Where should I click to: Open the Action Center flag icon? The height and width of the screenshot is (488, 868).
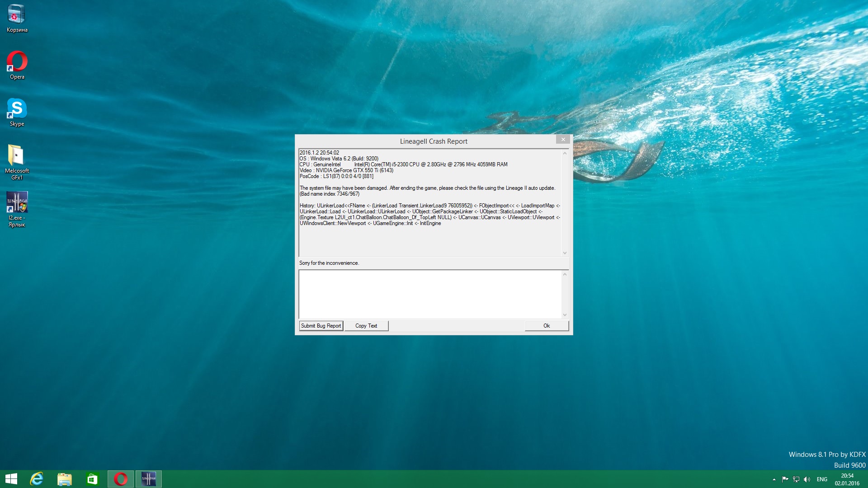(785, 479)
